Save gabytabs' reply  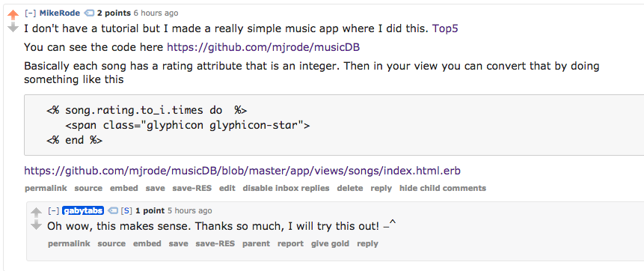178,243
